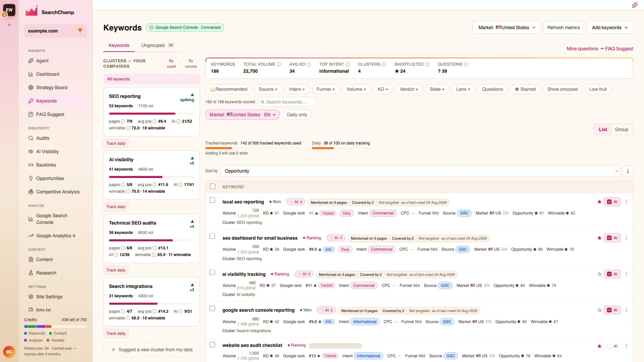Open the Market: United States dropdown at top
The image size is (644, 362).
tap(506, 27)
